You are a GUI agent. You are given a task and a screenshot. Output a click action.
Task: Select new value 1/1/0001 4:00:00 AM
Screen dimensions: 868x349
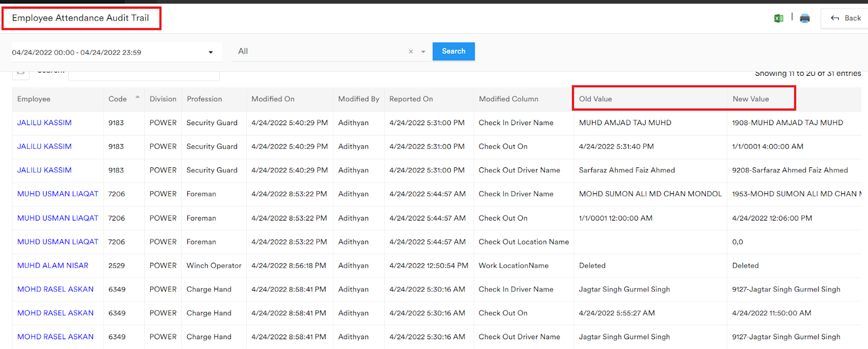coord(768,146)
